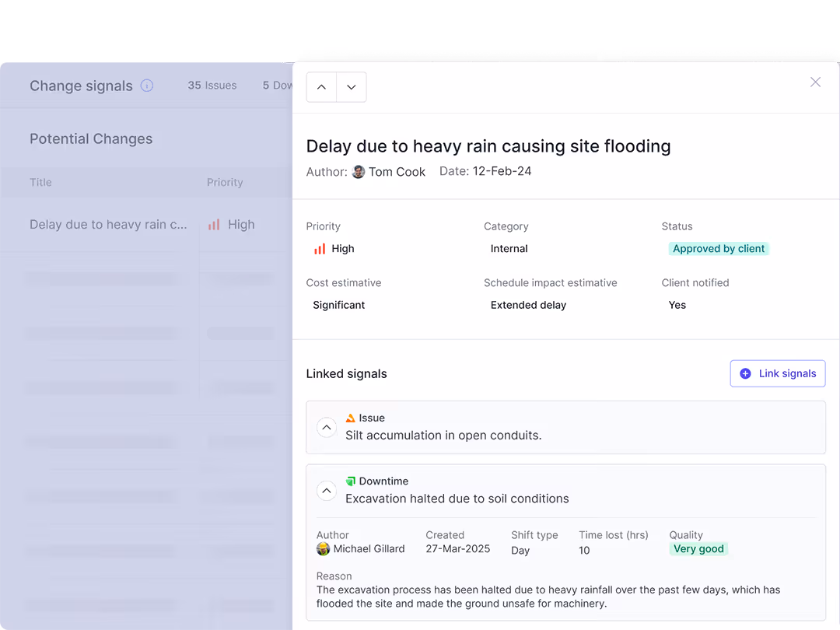Toggle the Very good quality badge
The image size is (840, 630).
coord(698,548)
